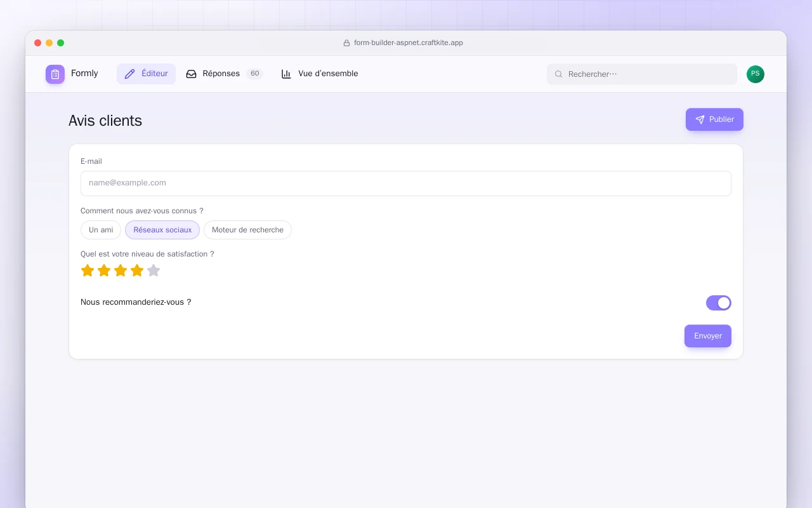The width and height of the screenshot is (812, 508).
Task: Click the 60 responses count badge
Action: pyautogui.click(x=254, y=74)
